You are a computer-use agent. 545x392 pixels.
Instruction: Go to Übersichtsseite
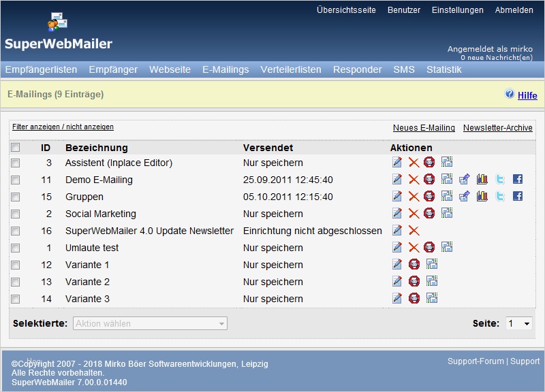(x=346, y=10)
